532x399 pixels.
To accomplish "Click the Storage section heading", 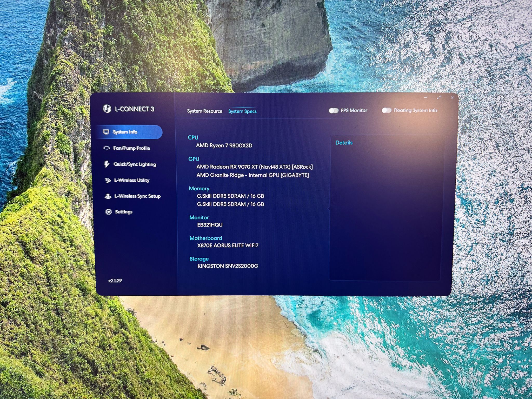I will 199,259.
